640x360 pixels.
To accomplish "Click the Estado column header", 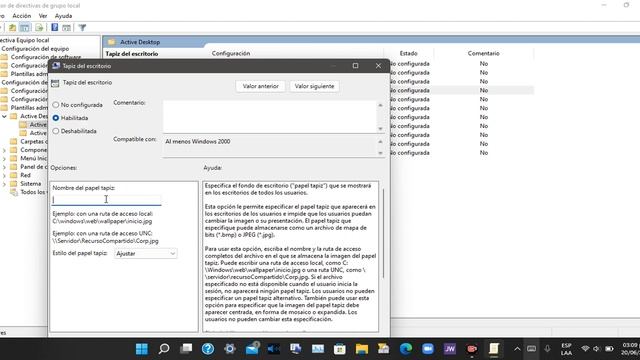I will tap(408, 53).
